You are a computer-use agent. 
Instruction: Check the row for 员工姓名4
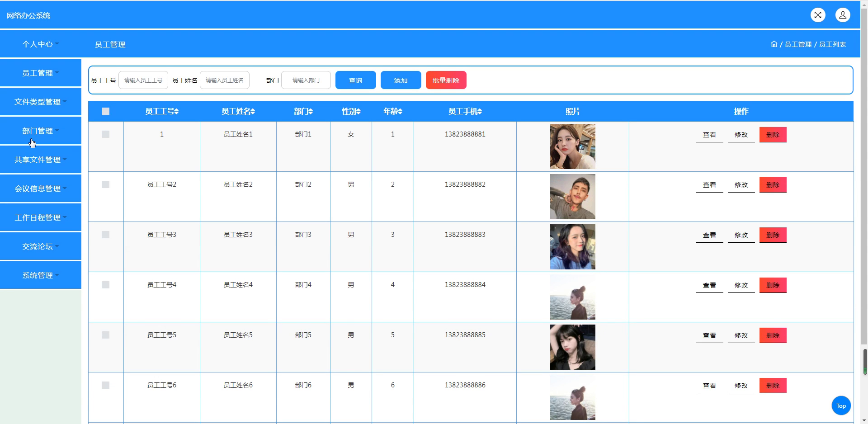(x=106, y=285)
